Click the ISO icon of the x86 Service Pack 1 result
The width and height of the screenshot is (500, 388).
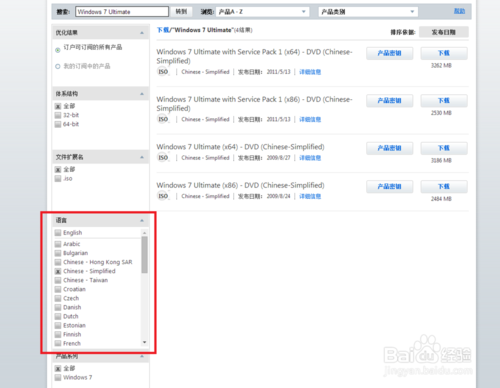(163, 119)
